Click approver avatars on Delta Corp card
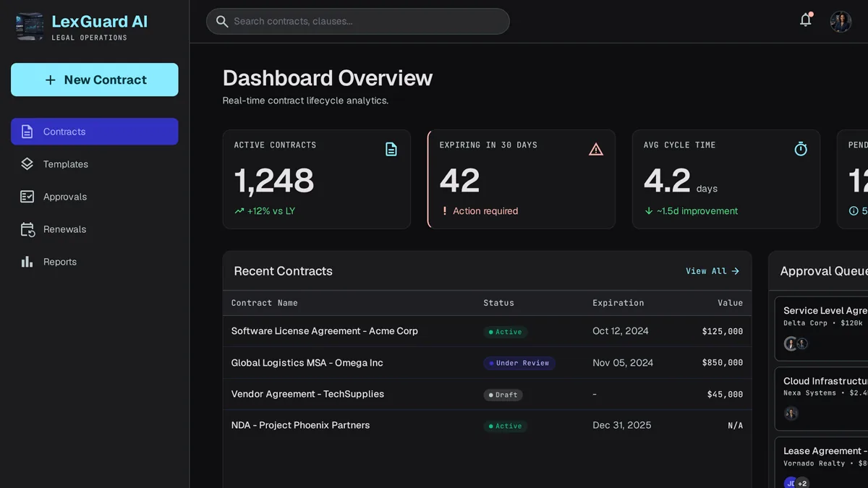868x488 pixels. point(796,343)
